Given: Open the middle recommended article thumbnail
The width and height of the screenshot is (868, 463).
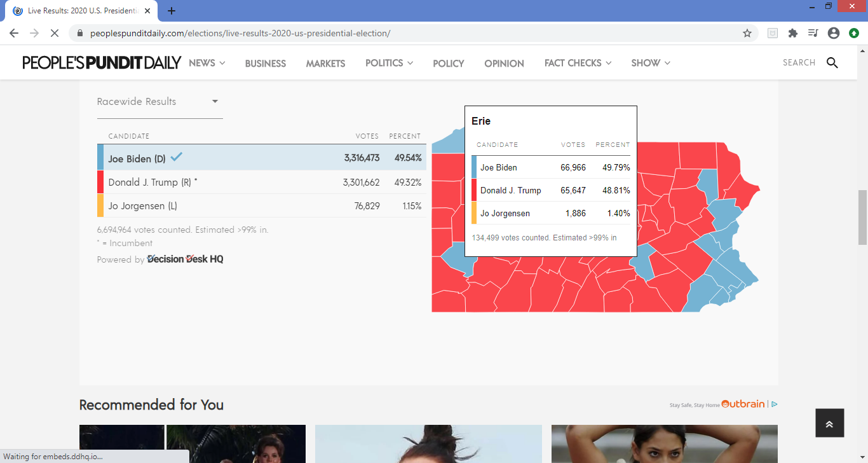Looking at the screenshot, I should 428,444.
